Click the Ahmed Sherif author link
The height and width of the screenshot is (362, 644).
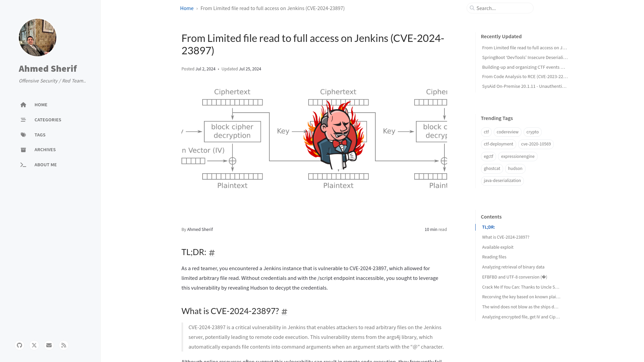click(200, 229)
